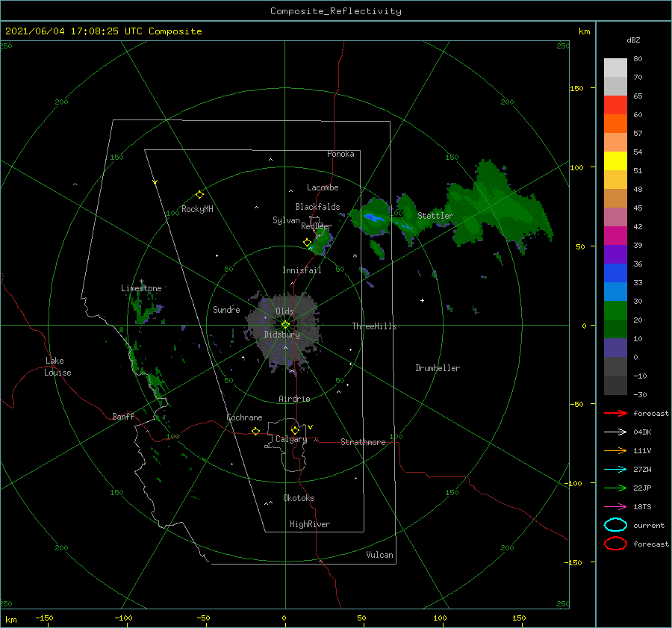Click the red forecast ellipse icon
The height and width of the screenshot is (628, 672).
(x=615, y=544)
